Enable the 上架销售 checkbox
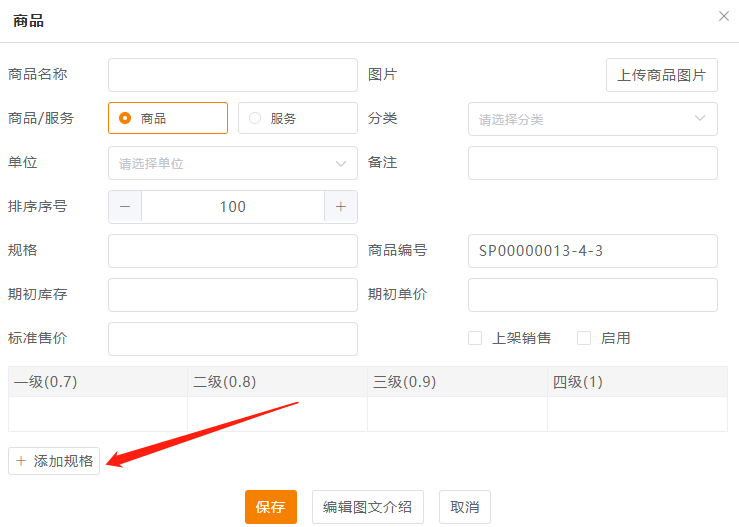739x527 pixels. [475, 338]
